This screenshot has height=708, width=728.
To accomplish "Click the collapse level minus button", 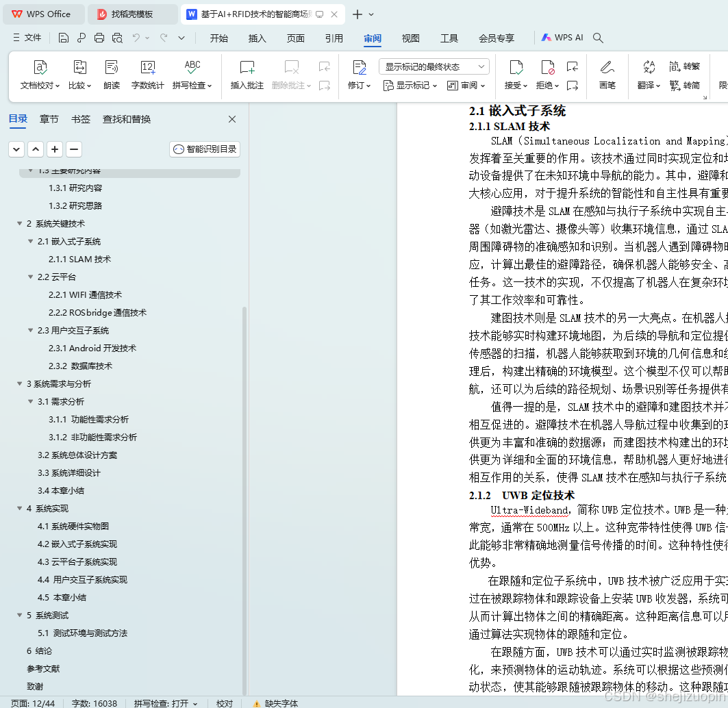I will tap(74, 149).
